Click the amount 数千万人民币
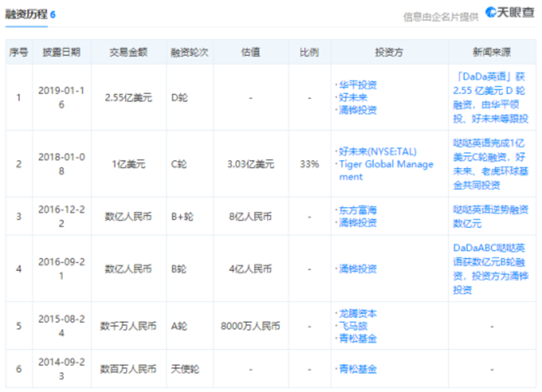 128,326
